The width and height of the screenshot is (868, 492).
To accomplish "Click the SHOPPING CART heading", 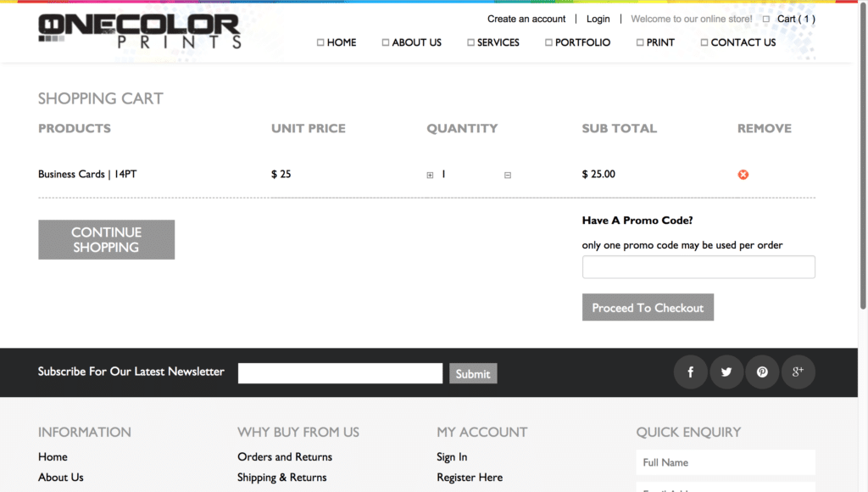I will pyautogui.click(x=100, y=98).
